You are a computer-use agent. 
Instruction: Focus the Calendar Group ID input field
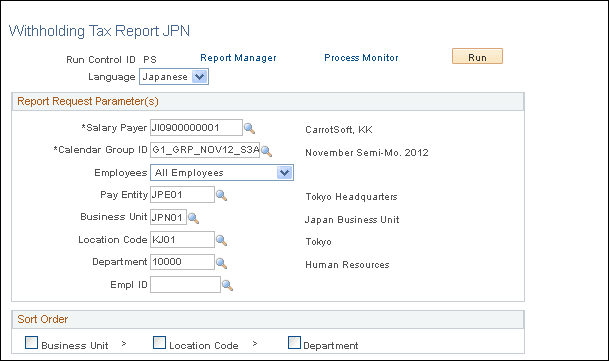pyautogui.click(x=205, y=150)
